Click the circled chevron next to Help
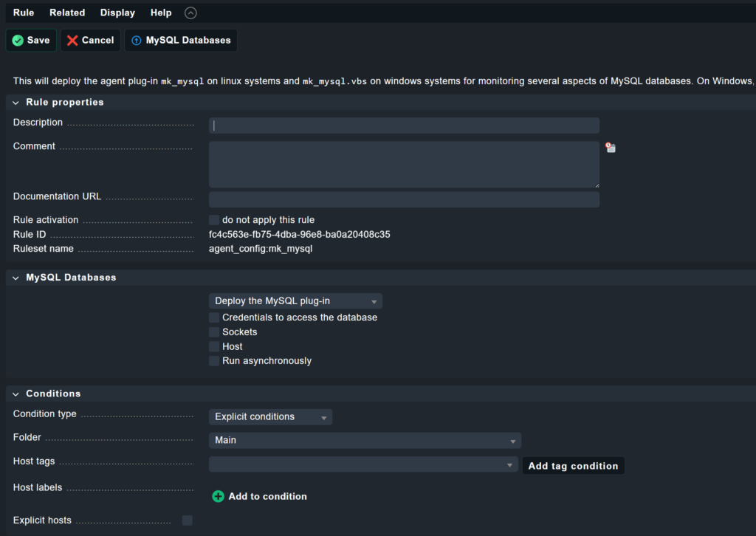The width and height of the screenshot is (756, 536). pos(190,13)
